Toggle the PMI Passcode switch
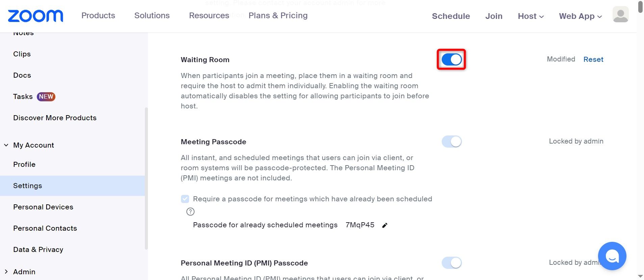Viewport: 644px width, 280px height. [x=451, y=263]
